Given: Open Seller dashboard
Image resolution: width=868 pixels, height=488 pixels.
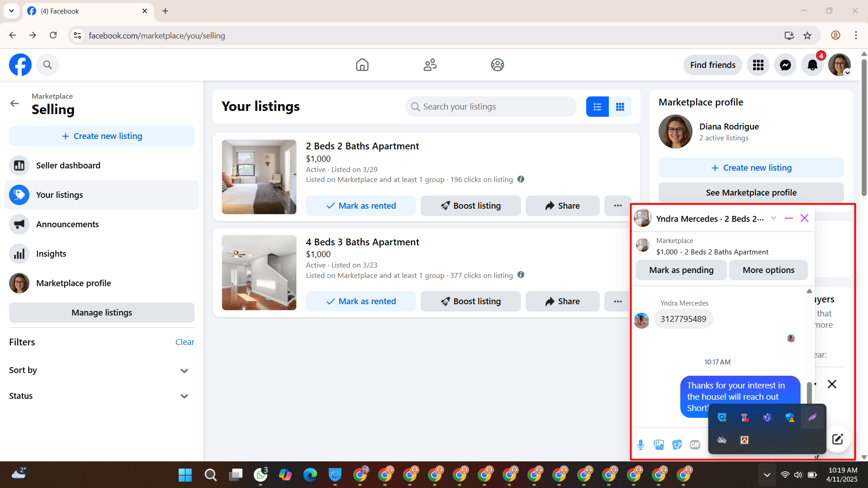Looking at the screenshot, I should pos(102,166).
